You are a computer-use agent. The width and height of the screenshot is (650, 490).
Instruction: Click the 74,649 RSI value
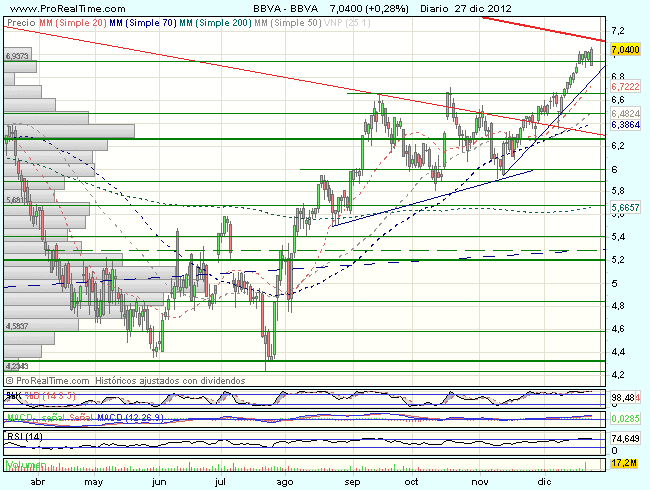click(x=625, y=439)
